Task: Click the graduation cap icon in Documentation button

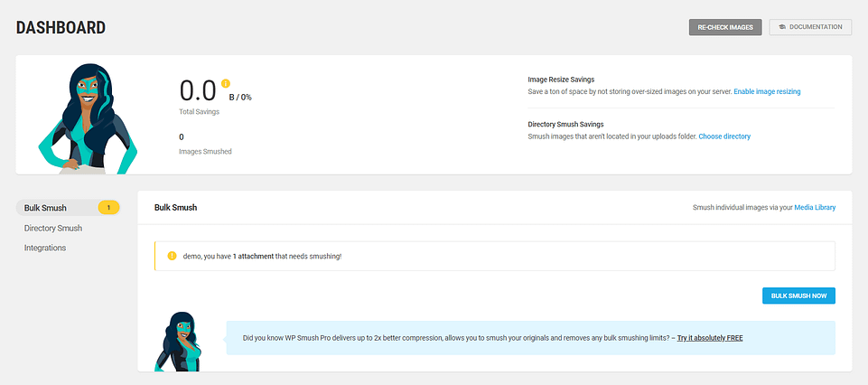Action: tap(782, 27)
